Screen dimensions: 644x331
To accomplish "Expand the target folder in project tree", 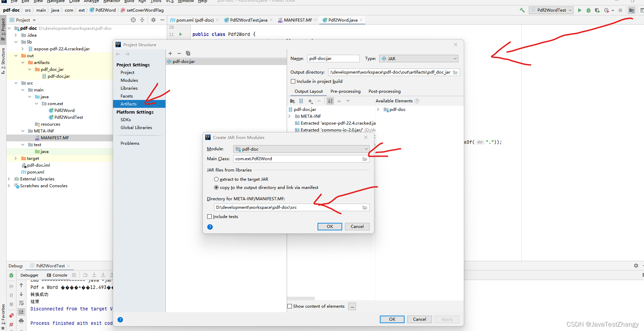I will 16,158.
